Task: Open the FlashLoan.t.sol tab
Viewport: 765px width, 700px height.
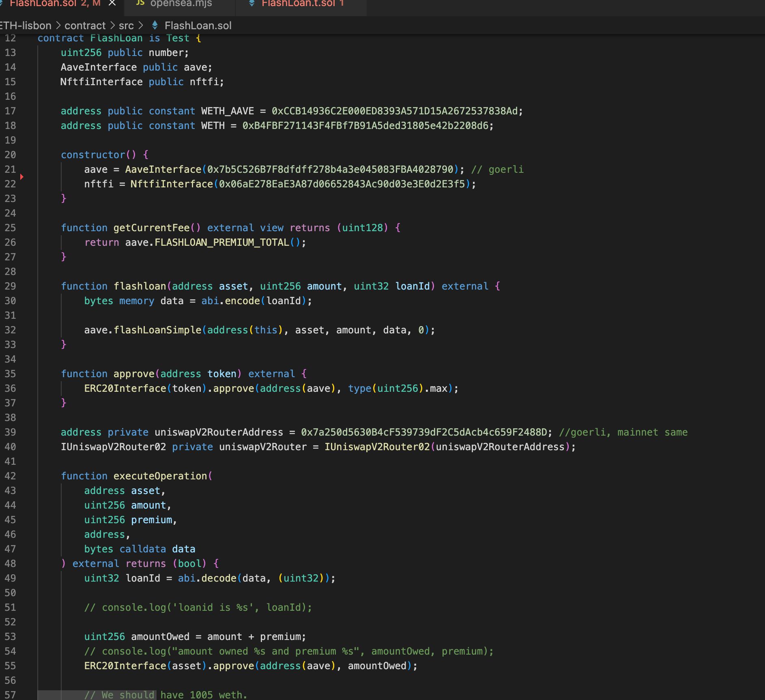Action: [303, 4]
